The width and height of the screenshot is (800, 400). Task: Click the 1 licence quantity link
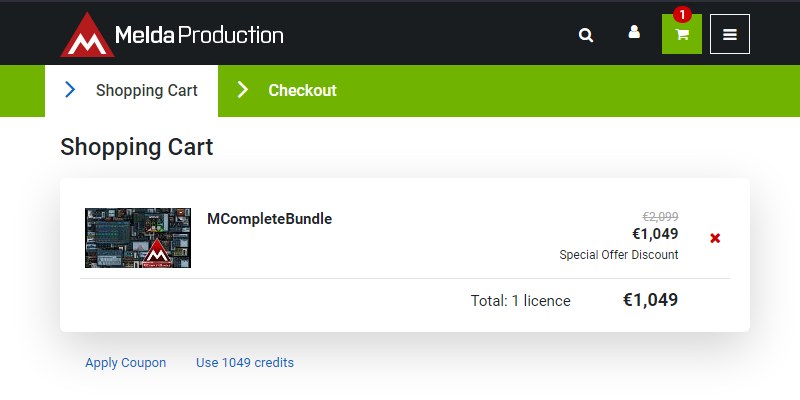(541, 301)
